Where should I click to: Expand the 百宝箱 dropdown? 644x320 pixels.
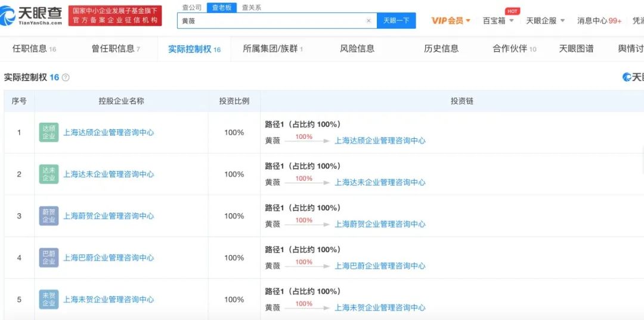(x=498, y=21)
